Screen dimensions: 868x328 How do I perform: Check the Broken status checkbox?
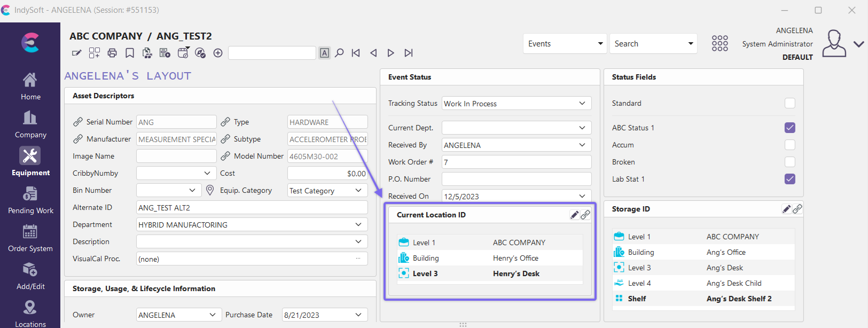tap(789, 162)
